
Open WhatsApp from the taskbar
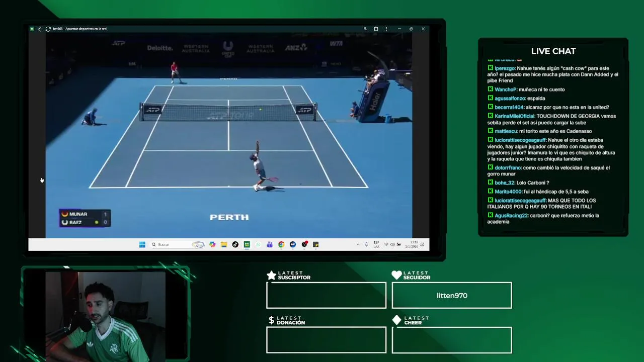pyautogui.click(x=258, y=244)
